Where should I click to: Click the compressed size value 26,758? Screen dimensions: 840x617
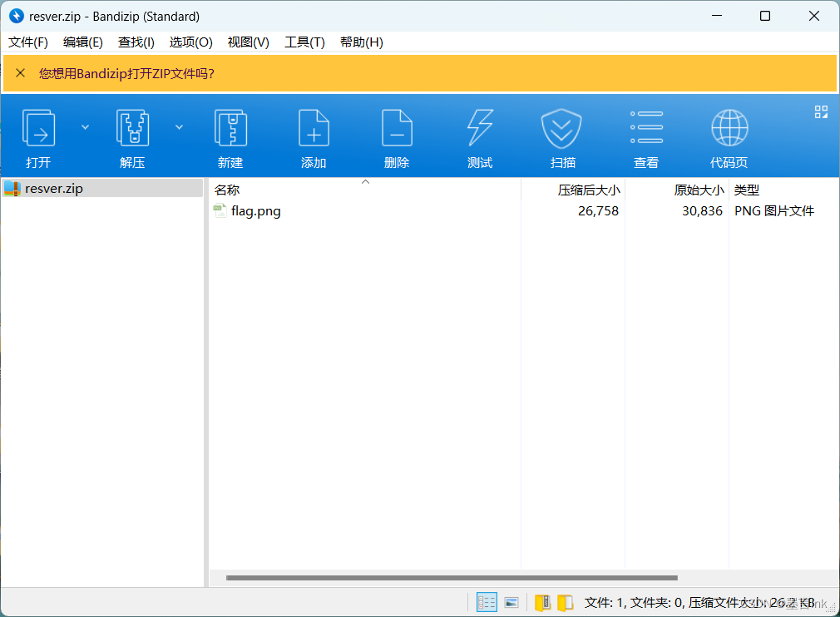[x=598, y=211]
